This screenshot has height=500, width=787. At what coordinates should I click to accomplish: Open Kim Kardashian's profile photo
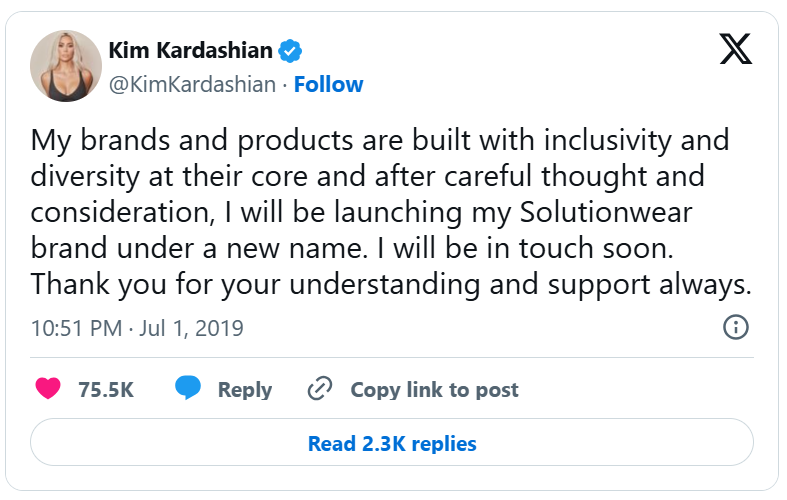click(x=66, y=66)
